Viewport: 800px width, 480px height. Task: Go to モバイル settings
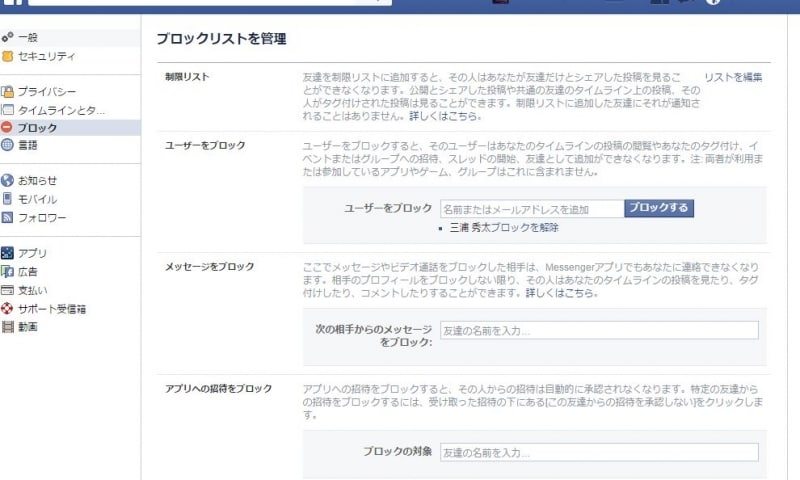[37, 199]
